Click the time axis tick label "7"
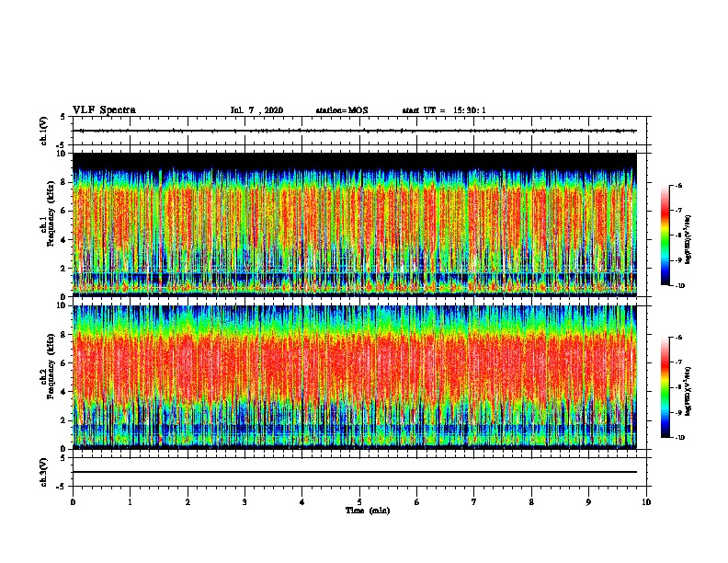 tap(474, 502)
